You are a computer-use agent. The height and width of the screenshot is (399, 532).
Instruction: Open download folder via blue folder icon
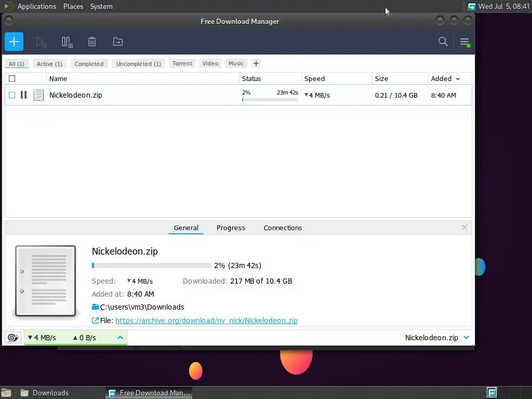tap(96, 307)
